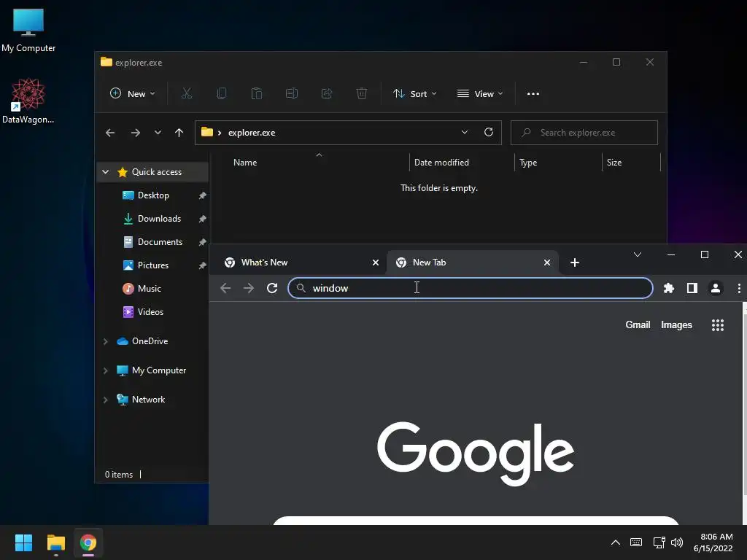
Task: Click the Paste clipboard icon in Explorer
Action: pos(256,94)
